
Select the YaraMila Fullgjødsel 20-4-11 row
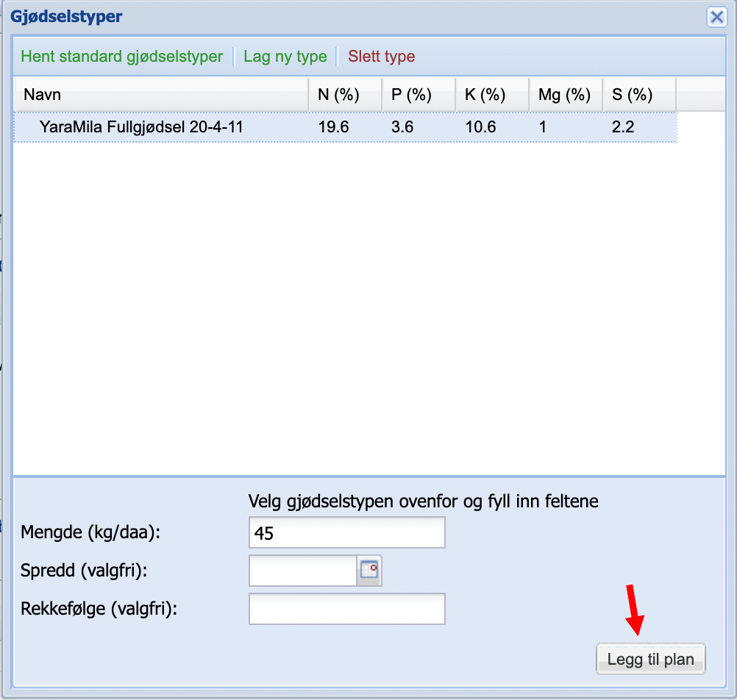346,127
